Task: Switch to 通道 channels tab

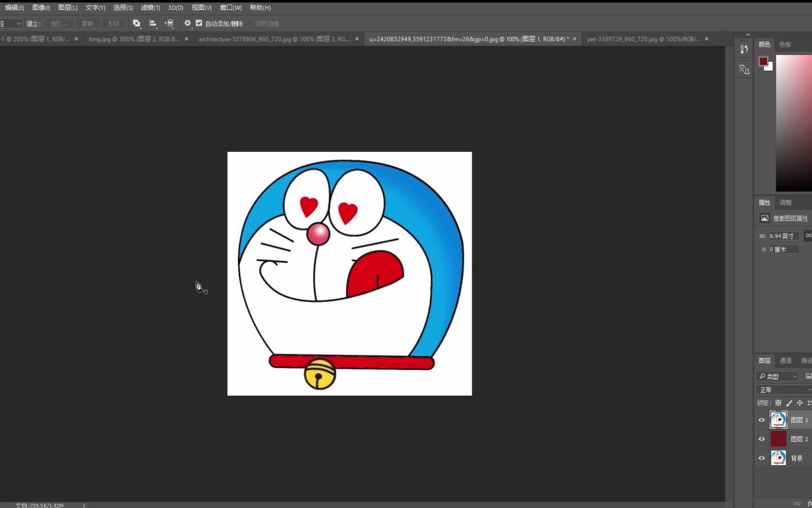Action: [786, 360]
